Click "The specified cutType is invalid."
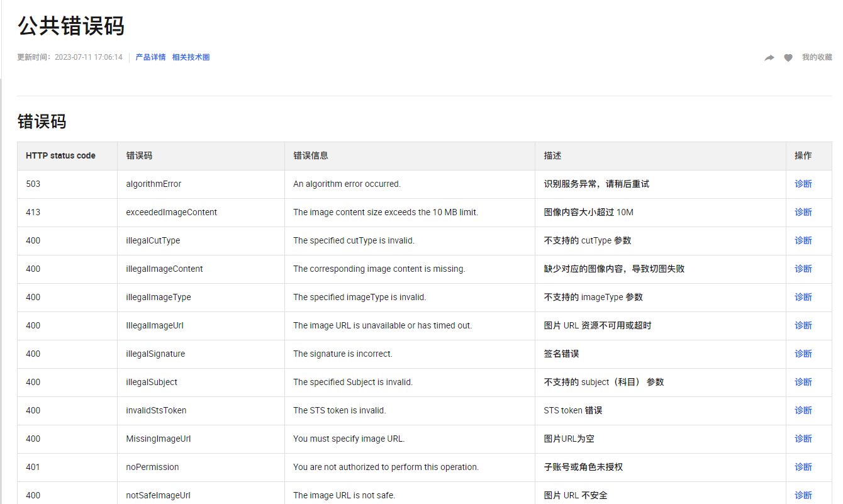843x504 pixels. [x=354, y=240]
